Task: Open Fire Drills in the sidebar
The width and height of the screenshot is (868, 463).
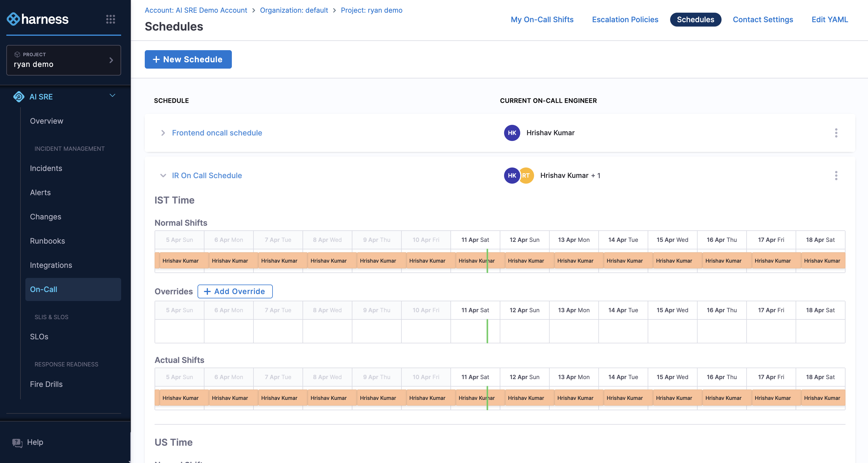Action: point(46,384)
